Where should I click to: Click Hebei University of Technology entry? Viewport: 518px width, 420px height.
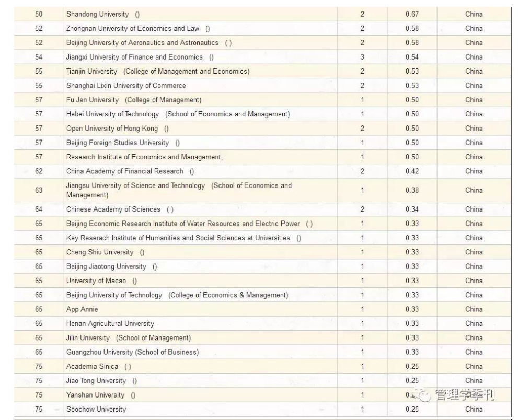(x=178, y=114)
